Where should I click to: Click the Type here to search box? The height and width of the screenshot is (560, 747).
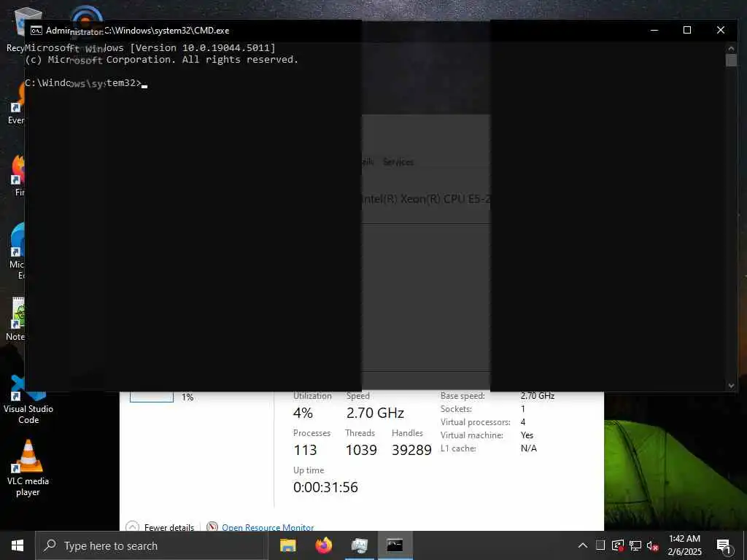click(152, 545)
